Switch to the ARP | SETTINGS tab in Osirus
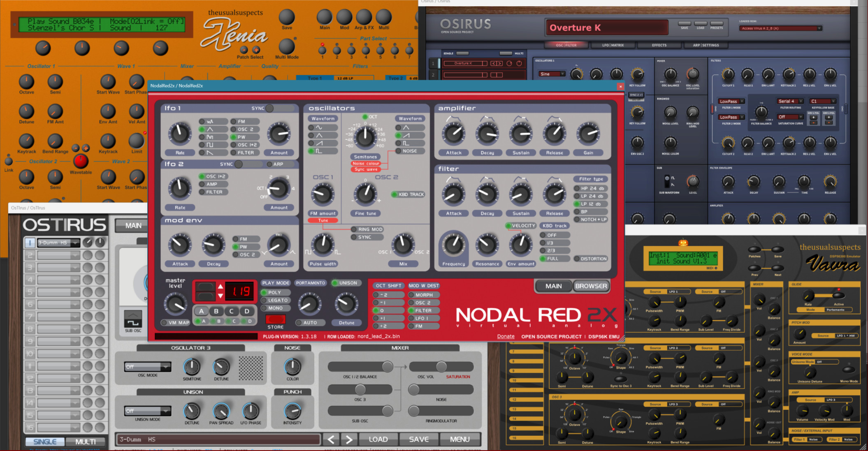Screen dimensions: 868x451 pyautogui.click(x=706, y=45)
